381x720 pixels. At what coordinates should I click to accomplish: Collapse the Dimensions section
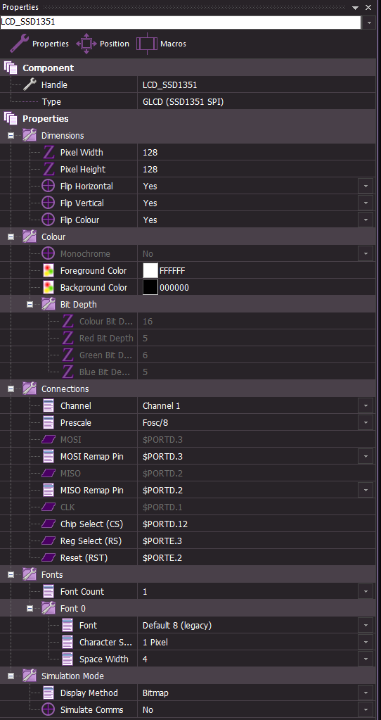(11, 135)
